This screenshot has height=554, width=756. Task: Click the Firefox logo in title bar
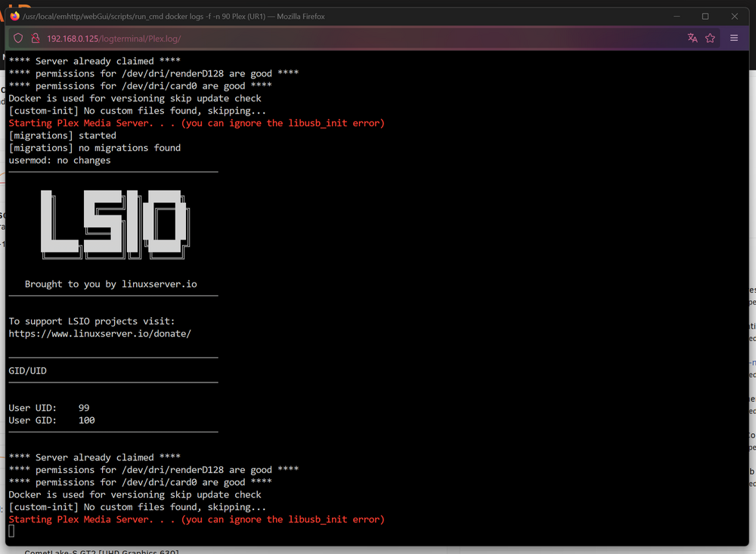[x=15, y=16]
